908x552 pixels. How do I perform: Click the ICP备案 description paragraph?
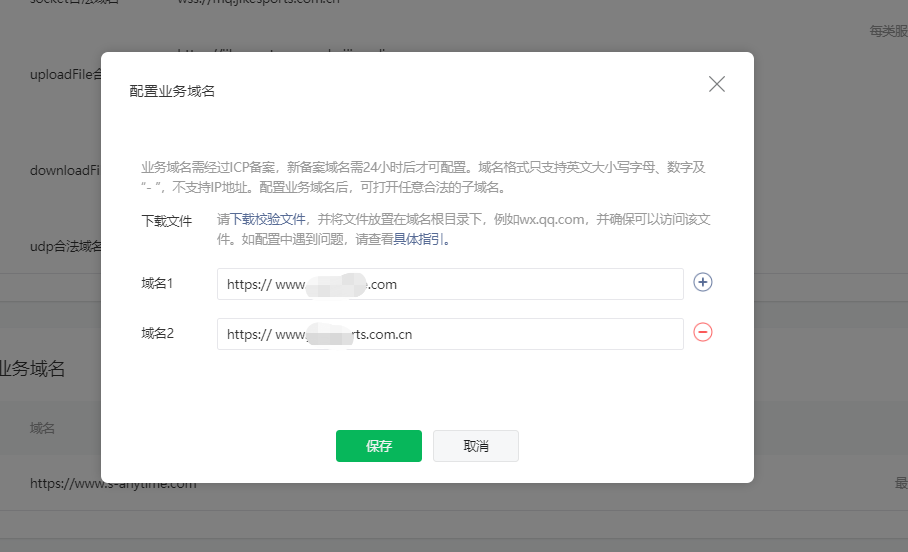point(423,177)
